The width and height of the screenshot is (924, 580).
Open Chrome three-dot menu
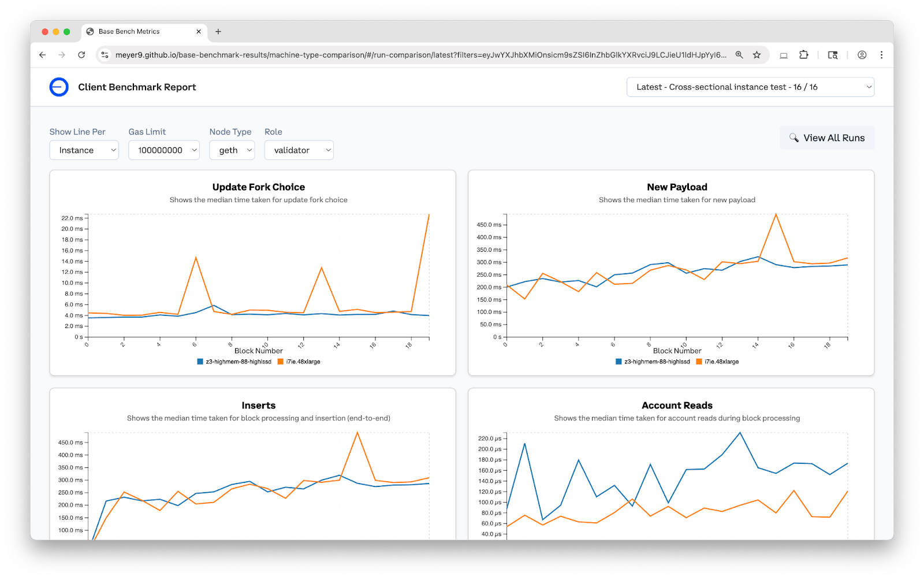pyautogui.click(x=881, y=55)
